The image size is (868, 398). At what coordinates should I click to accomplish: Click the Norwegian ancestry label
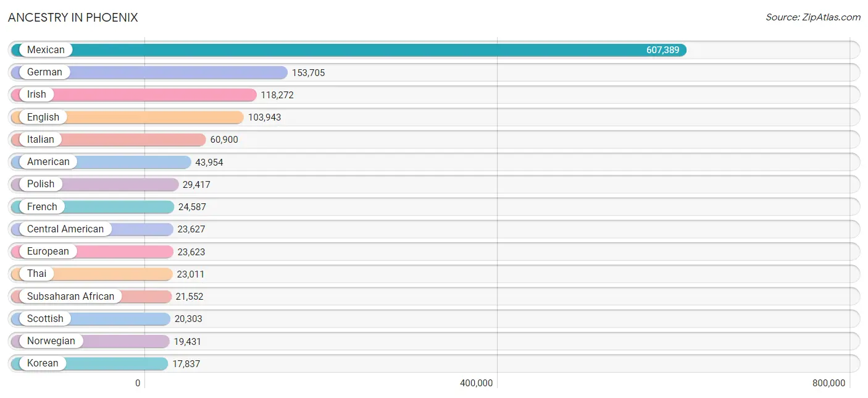click(x=51, y=341)
